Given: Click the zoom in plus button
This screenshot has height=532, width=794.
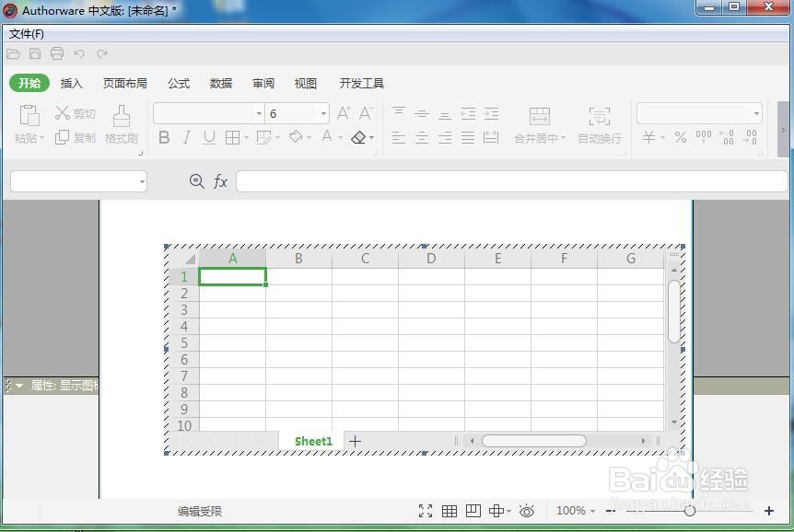Looking at the screenshot, I should pos(769,511).
